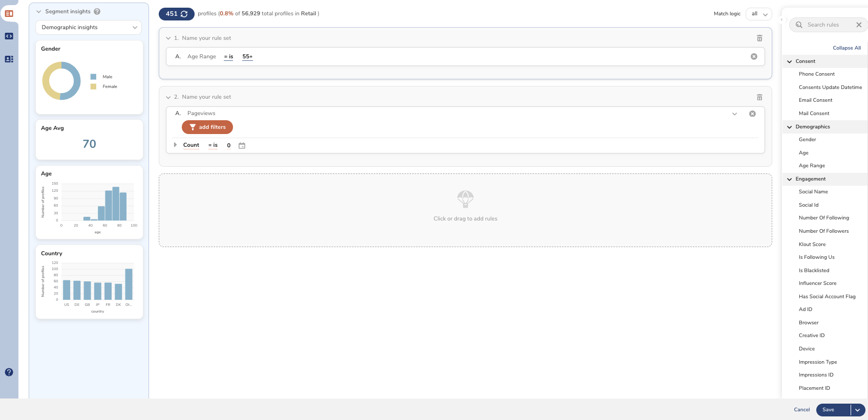Delete rule set 1 with trash icon

(759, 38)
